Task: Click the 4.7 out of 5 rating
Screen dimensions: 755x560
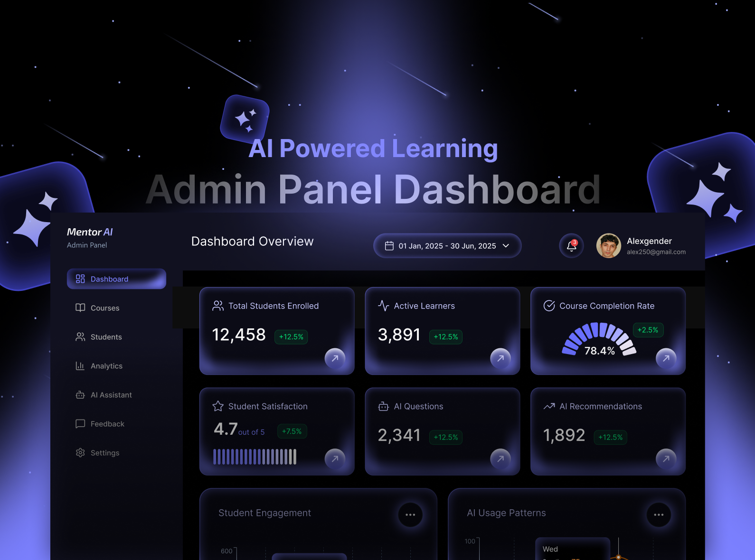Action: tap(239, 429)
